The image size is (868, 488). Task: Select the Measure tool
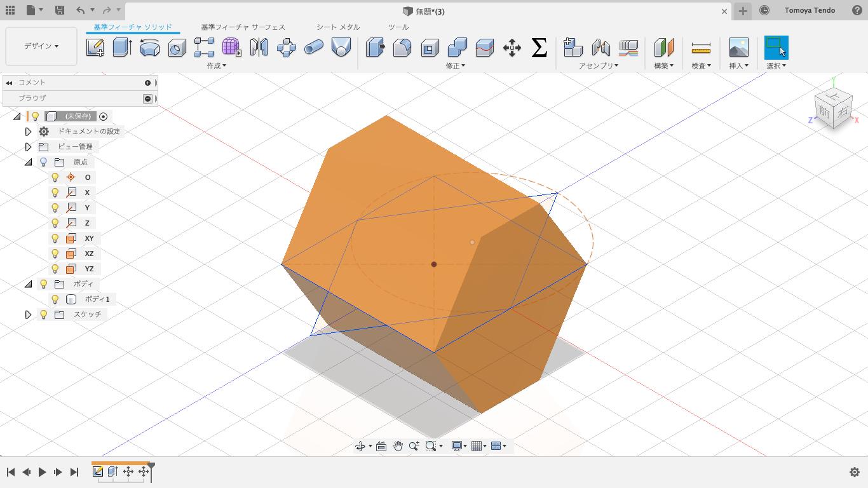click(701, 48)
